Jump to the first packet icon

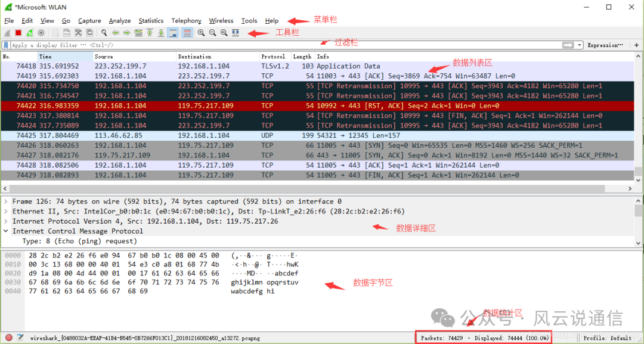[150, 33]
